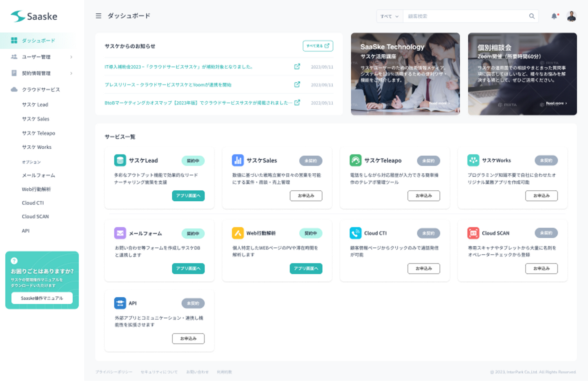Click the サスケLead card icon
The height and width of the screenshot is (381, 588).
(x=120, y=160)
